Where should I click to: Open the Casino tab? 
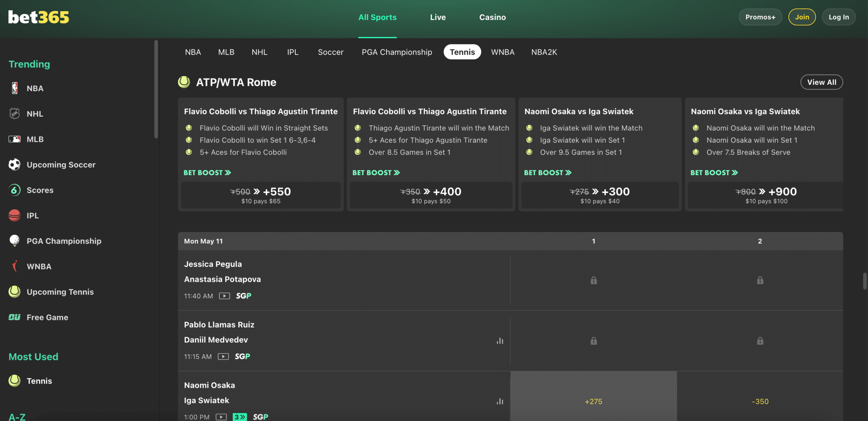[x=492, y=17]
